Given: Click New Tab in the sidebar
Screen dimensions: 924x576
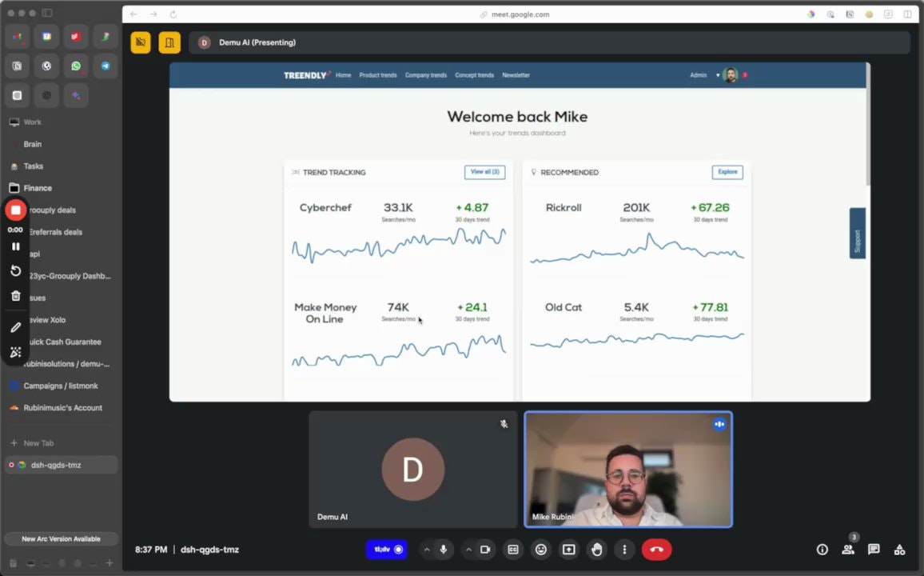Looking at the screenshot, I should pos(38,443).
